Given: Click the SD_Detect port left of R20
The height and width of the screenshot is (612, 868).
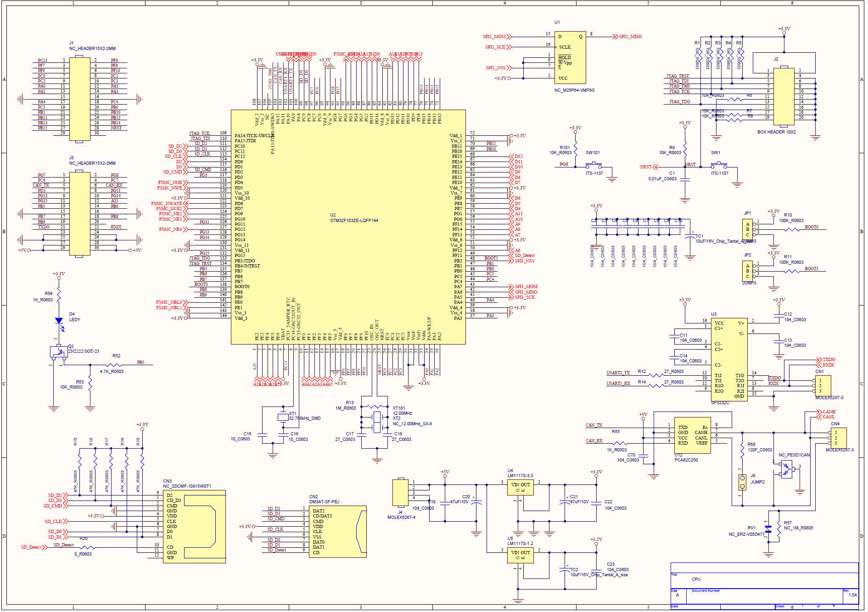Looking at the screenshot, I should coord(34,547).
